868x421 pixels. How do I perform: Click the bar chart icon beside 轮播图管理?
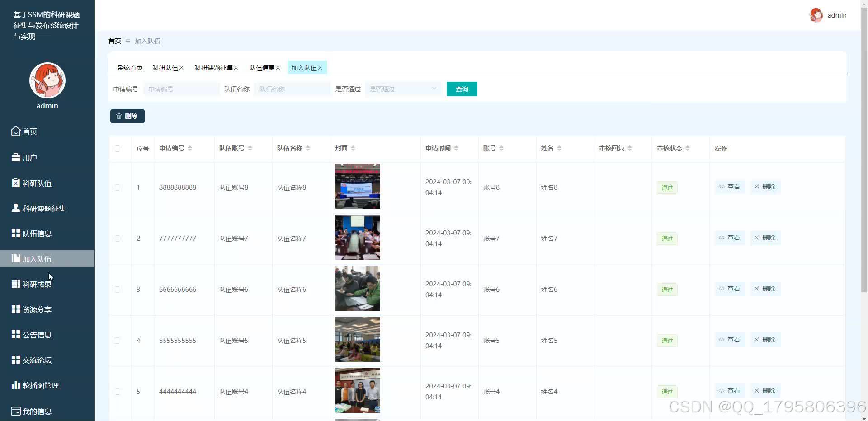click(16, 385)
